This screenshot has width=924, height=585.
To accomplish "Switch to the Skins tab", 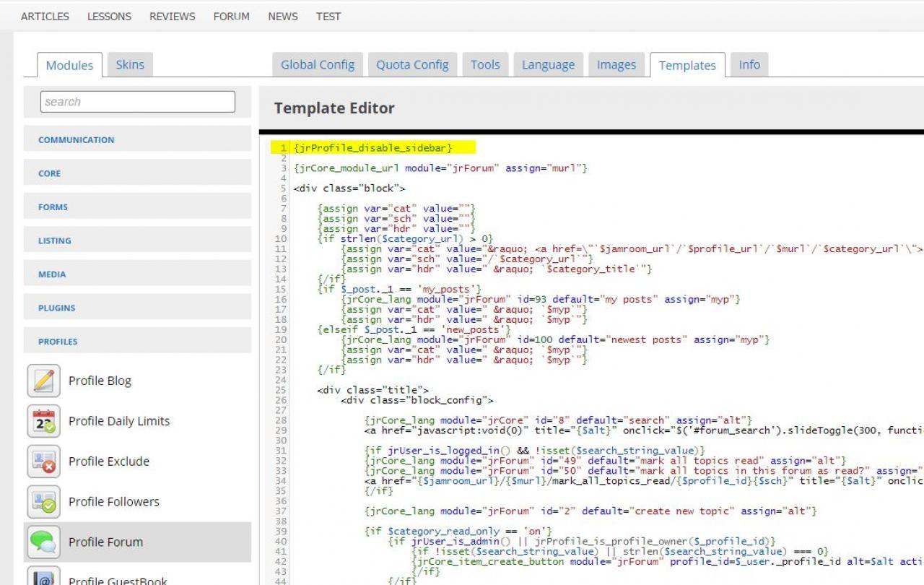I will click(130, 65).
